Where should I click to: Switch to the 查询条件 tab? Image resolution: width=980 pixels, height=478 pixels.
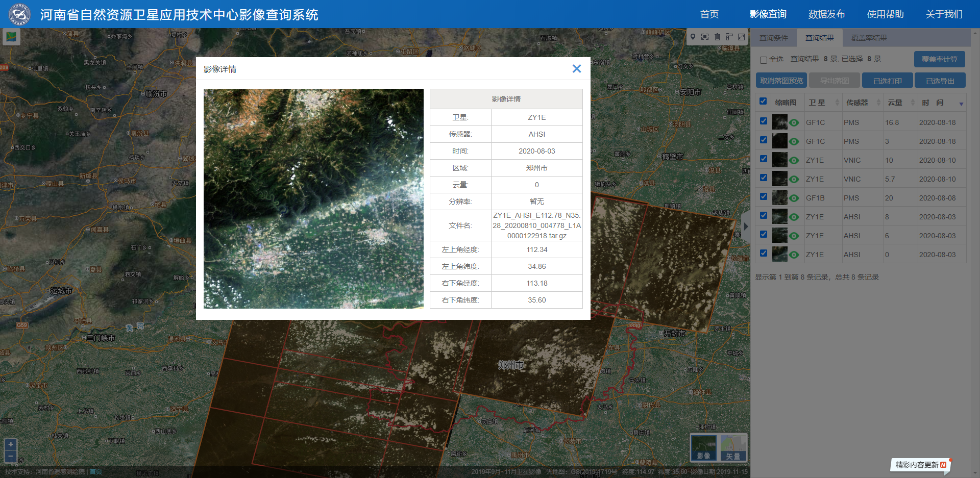pyautogui.click(x=774, y=38)
